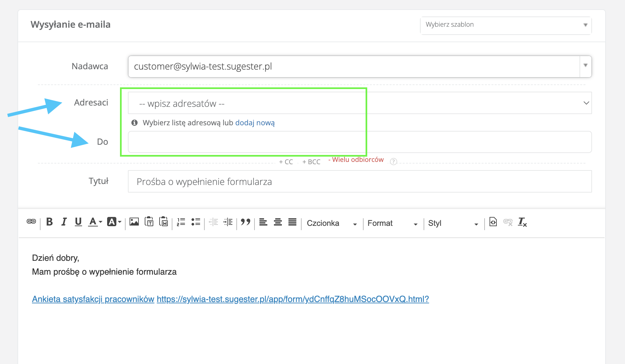The width and height of the screenshot is (625, 364).
Task: Center-align the text
Action: [278, 222]
